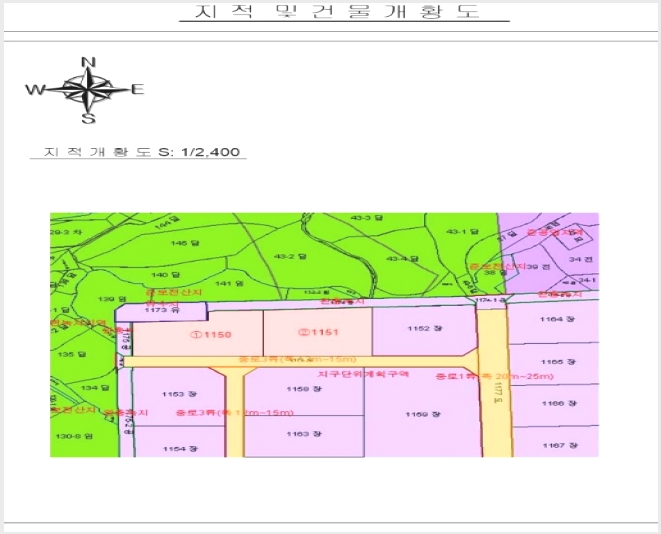Click the '43-3 답' parcel label
Screen dimensions: 661x534
(367, 218)
